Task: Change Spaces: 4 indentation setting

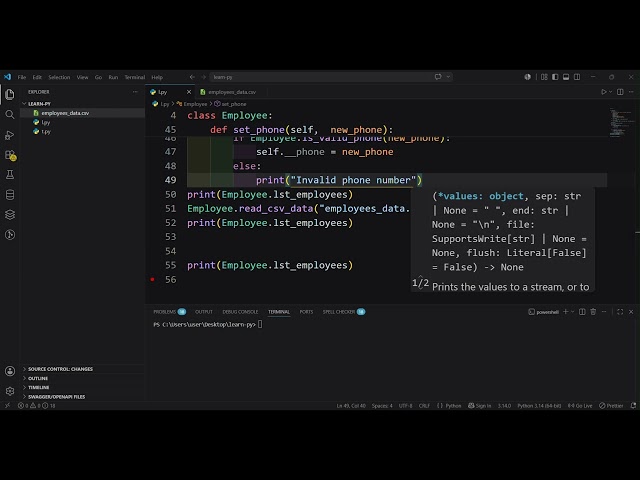Action: click(382, 406)
